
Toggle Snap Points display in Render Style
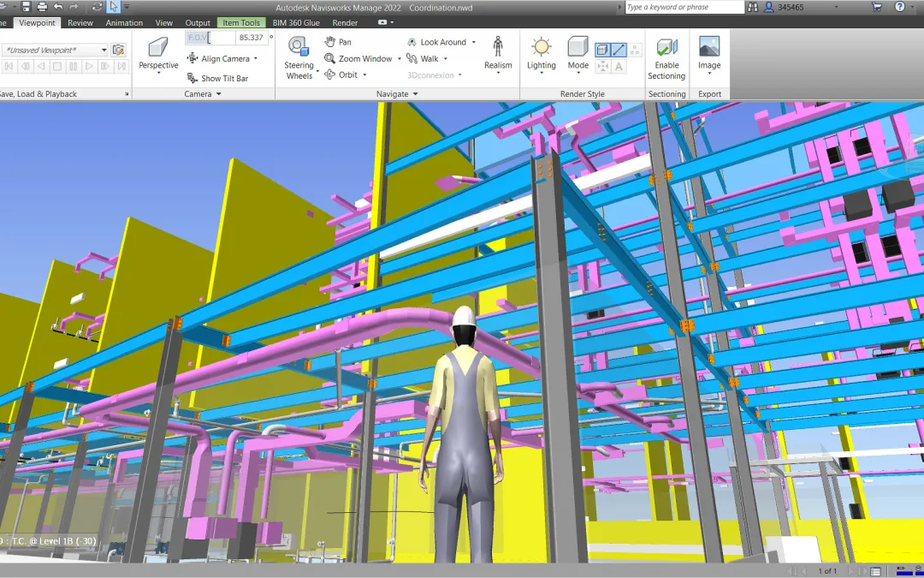pyautogui.click(x=602, y=67)
